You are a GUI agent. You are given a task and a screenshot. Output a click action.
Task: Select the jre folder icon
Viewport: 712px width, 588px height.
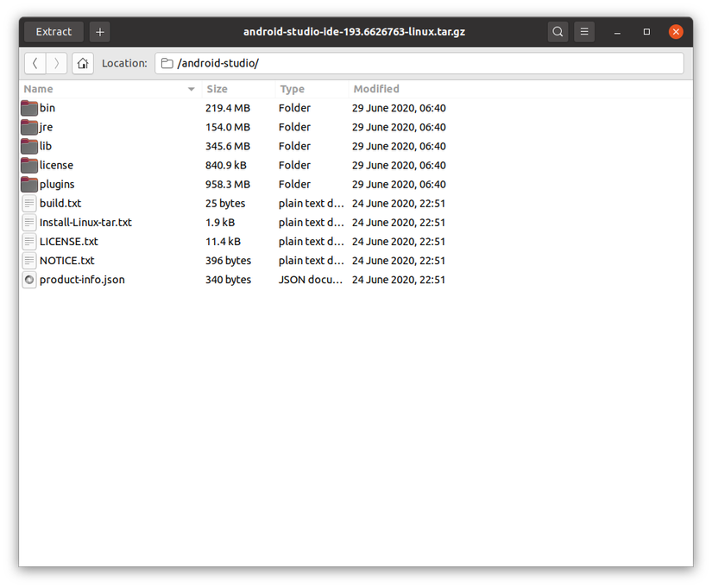tap(29, 127)
